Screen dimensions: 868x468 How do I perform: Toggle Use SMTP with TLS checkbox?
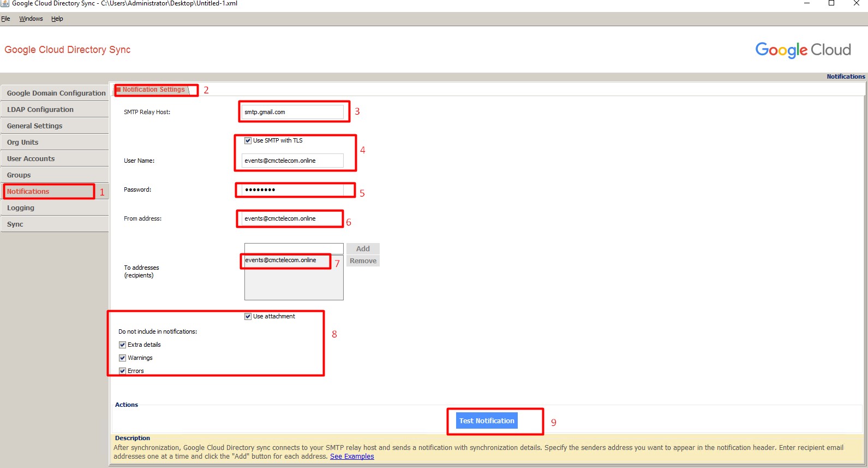pos(248,140)
